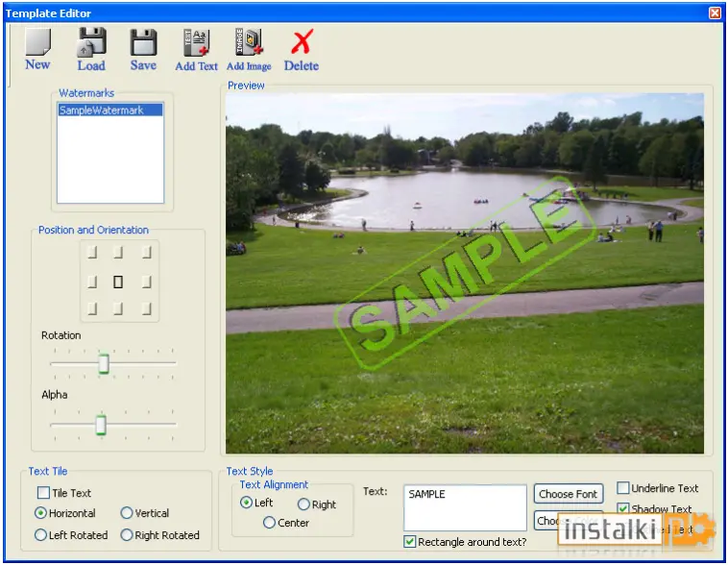
Task: Select the Vertical tile option
Action: pyautogui.click(x=126, y=513)
